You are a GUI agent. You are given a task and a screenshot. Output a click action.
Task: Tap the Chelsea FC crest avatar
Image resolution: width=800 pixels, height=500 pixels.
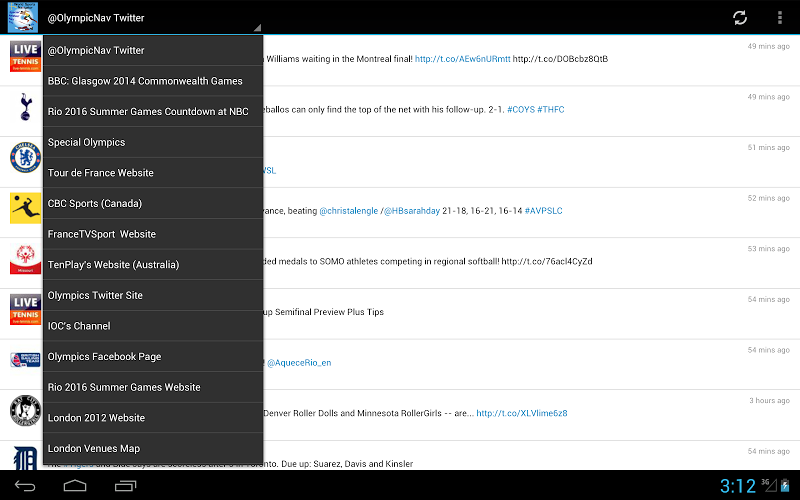(x=24, y=158)
